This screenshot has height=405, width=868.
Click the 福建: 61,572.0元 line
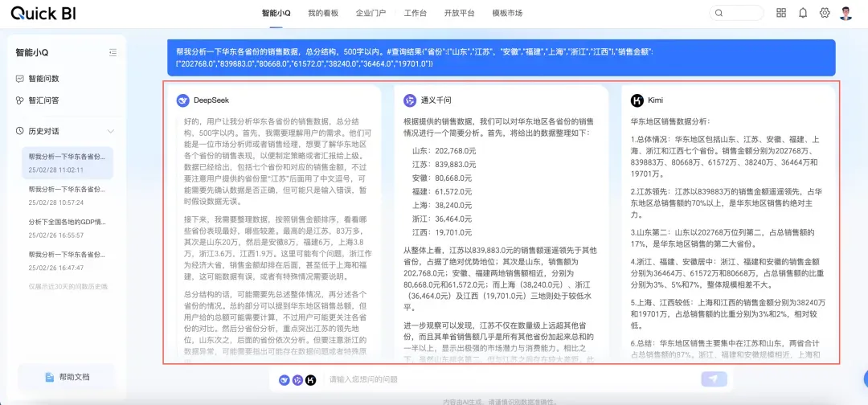pyautogui.click(x=442, y=191)
